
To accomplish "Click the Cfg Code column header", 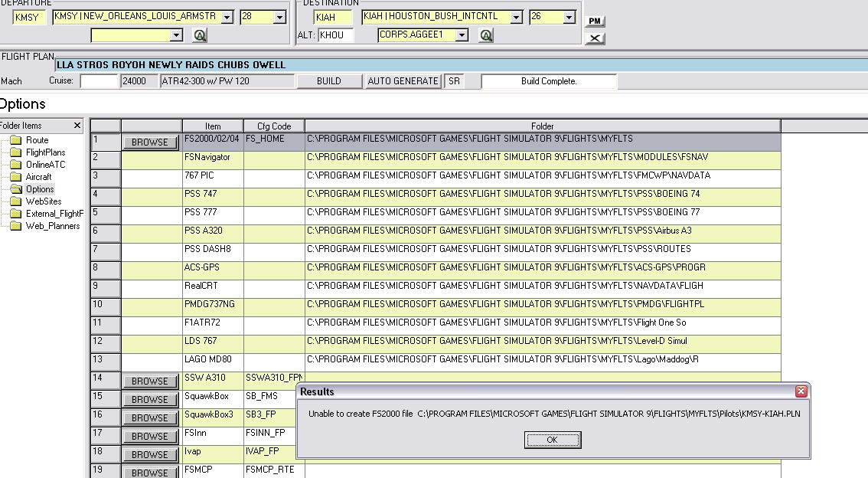I will coord(274,126).
